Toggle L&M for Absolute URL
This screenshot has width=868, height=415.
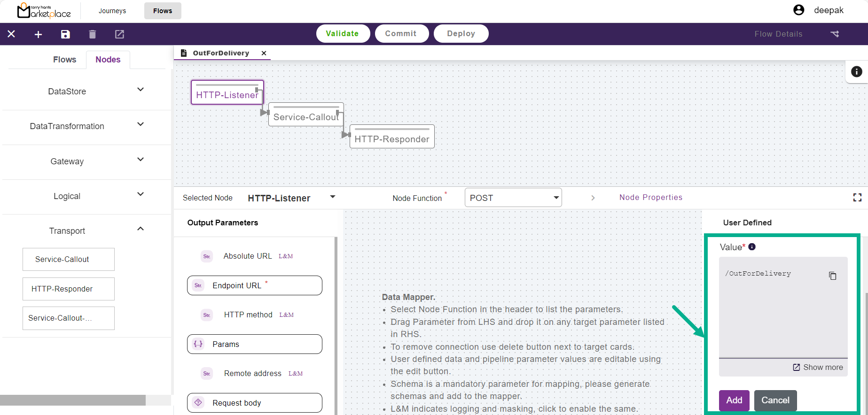tap(286, 256)
